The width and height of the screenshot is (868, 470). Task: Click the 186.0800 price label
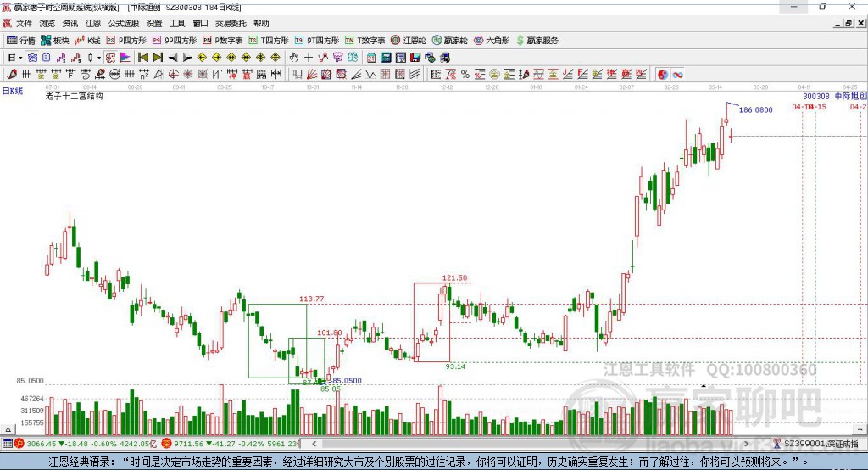[755, 109]
